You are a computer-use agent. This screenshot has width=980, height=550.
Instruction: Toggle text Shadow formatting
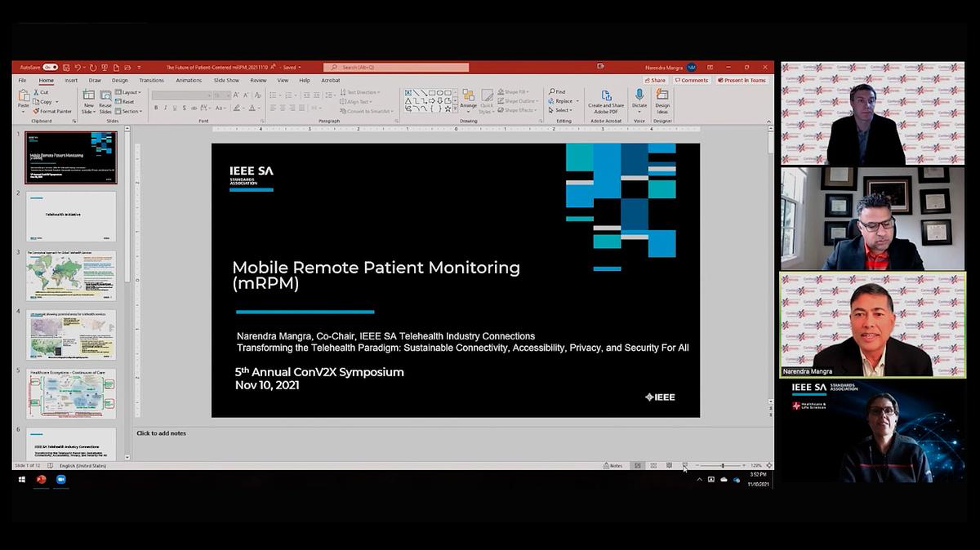click(x=185, y=108)
